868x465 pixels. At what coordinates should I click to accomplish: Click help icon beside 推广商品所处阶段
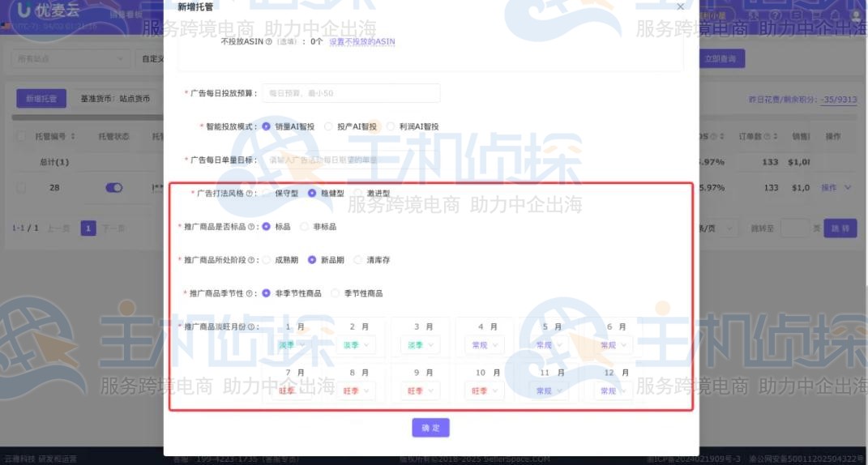pos(250,260)
